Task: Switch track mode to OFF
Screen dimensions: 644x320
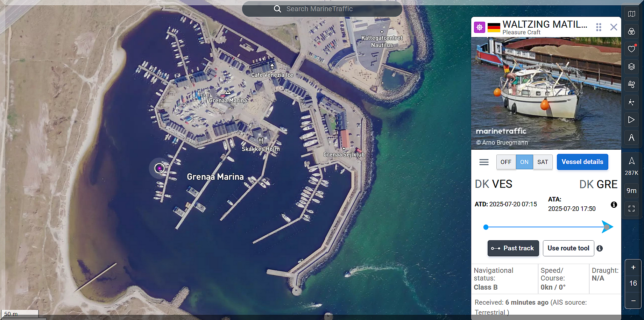Action: tap(506, 162)
